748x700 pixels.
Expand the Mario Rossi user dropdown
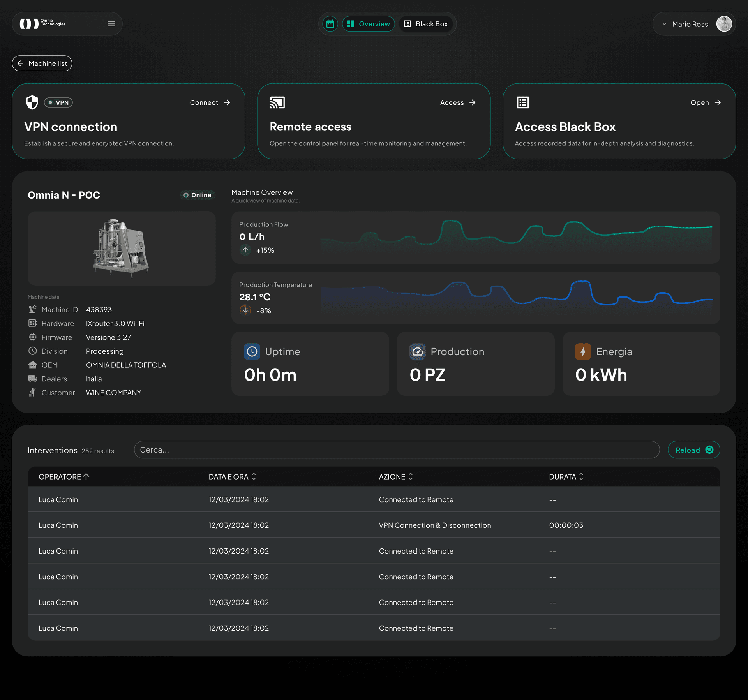click(664, 24)
